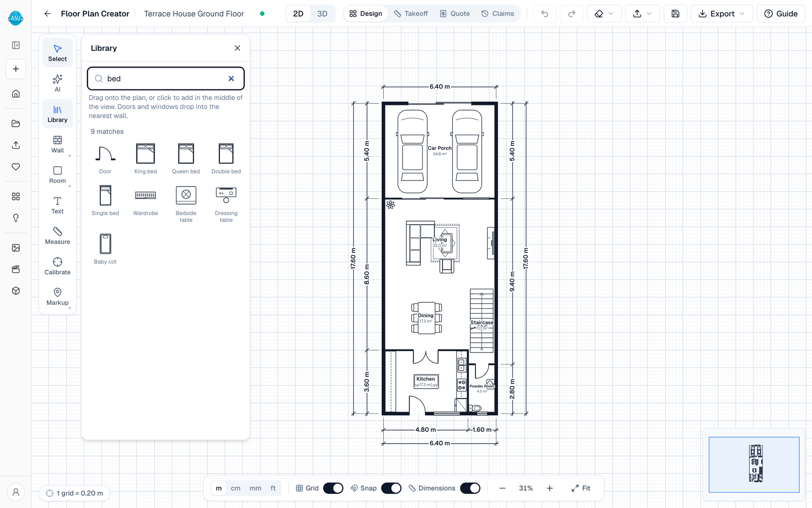
Task: Add the Door item from library
Action: [105, 158]
